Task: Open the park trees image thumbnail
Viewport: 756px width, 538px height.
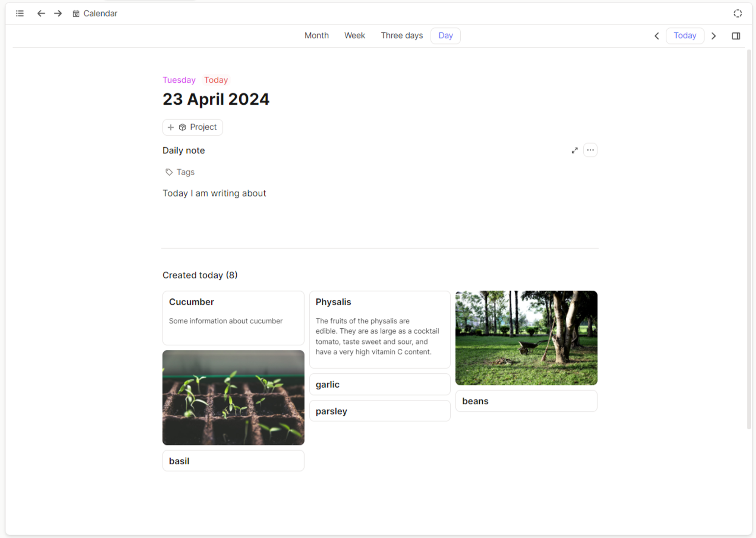Action: (x=526, y=338)
